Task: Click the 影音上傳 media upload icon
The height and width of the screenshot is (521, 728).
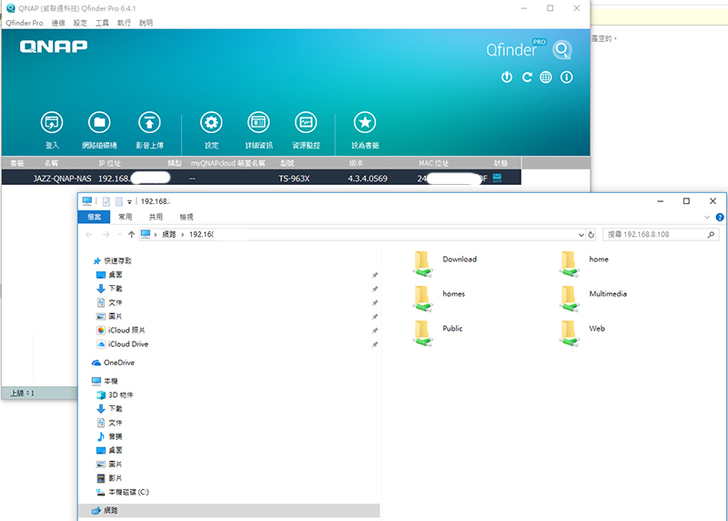Action: pyautogui.click(x=148, y=122)
